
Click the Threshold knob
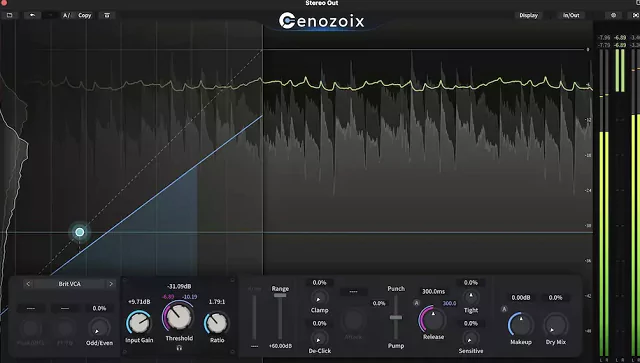pyautogui.click(x=179, y=317)
